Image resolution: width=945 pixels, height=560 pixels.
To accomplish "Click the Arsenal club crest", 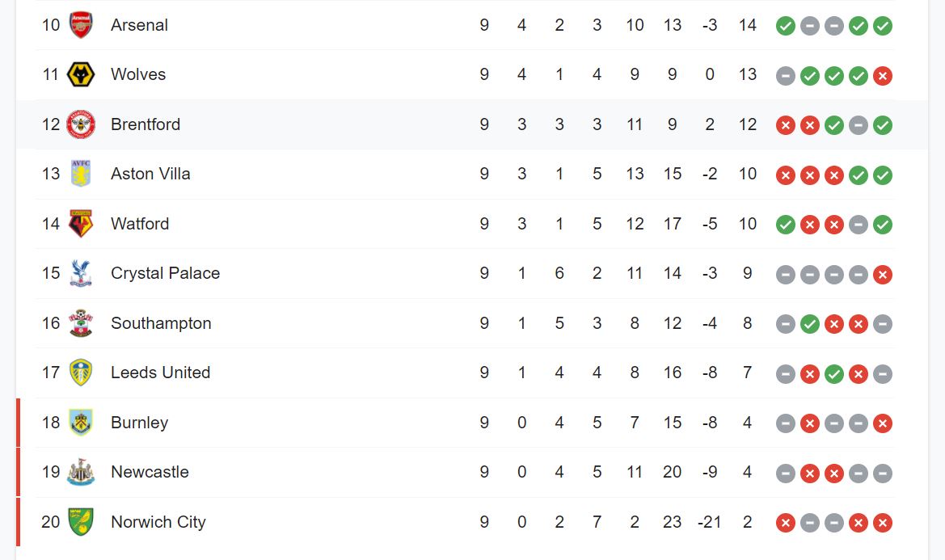I will (81, 25).
